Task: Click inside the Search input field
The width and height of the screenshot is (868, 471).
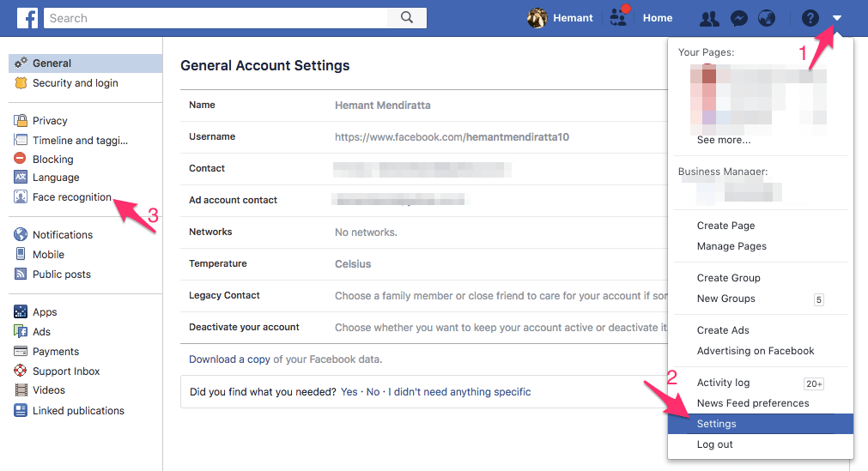Action: click(x=215, y=18)
